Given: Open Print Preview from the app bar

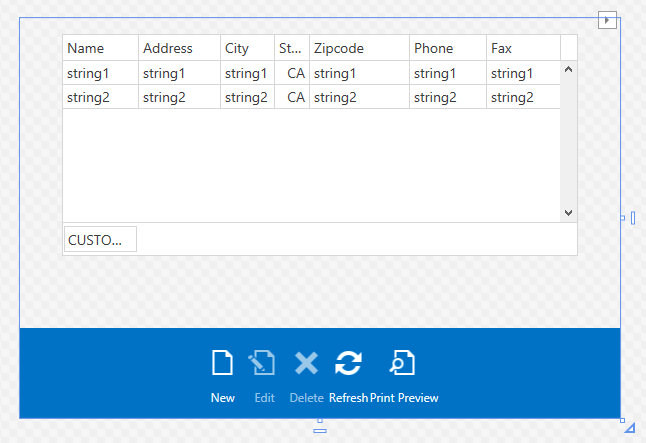Looking at the screenshot, I should click(x=403, y=363).
